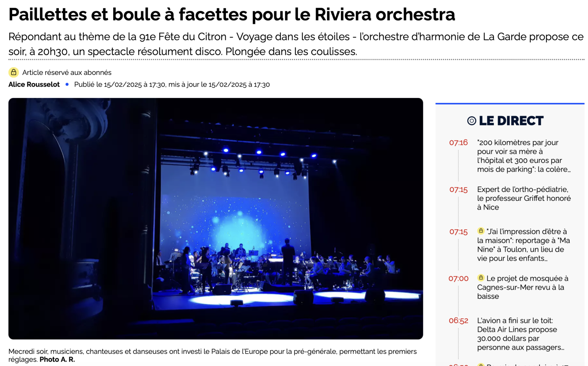Click the LE DIRECT heading

coord(511,121)
